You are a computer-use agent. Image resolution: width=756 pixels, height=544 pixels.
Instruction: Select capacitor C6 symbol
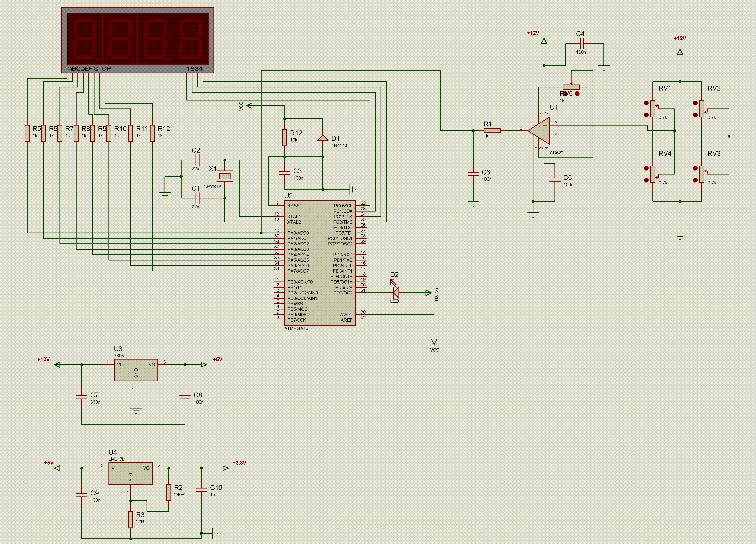[473, 174]
